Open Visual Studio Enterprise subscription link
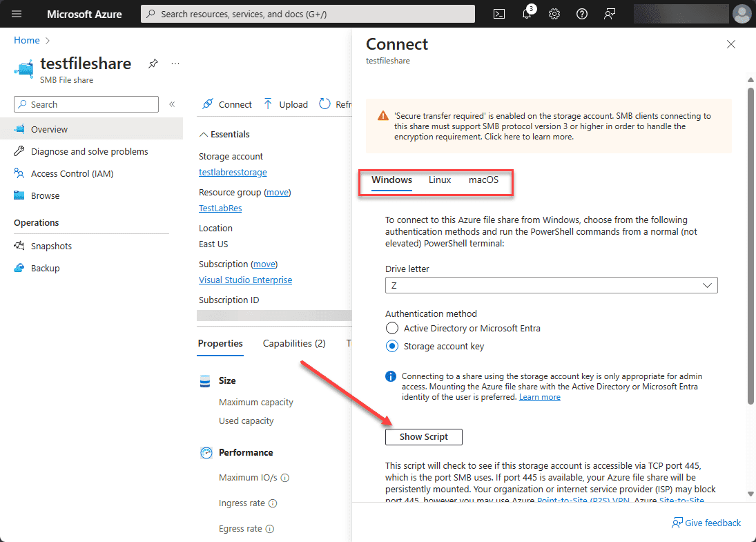Viewport: 756px width, 542px height. 245,280
